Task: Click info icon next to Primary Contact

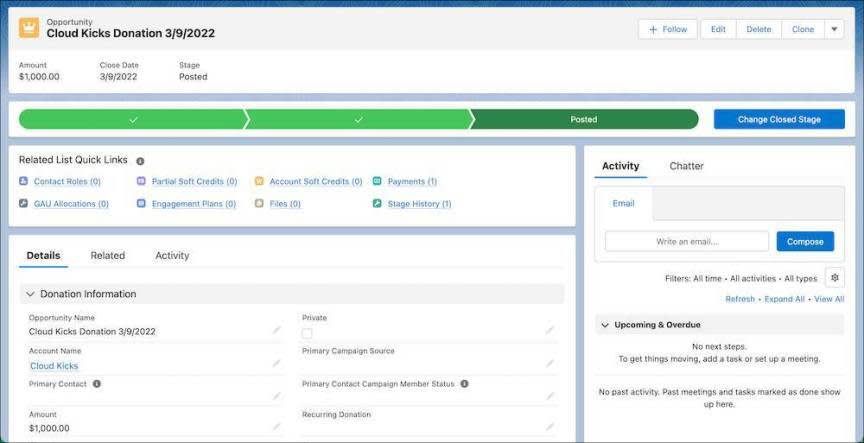Action: 96,384
